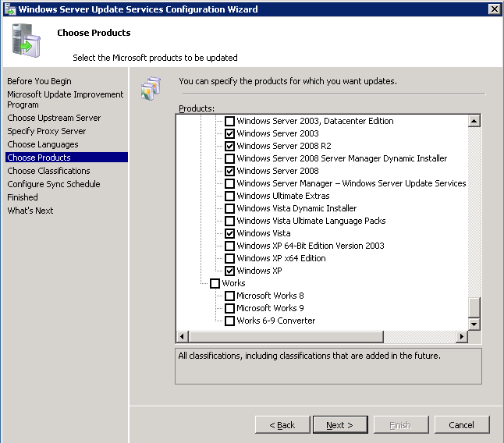
Task: Go to the Choose Languages step
Action: 43,144
